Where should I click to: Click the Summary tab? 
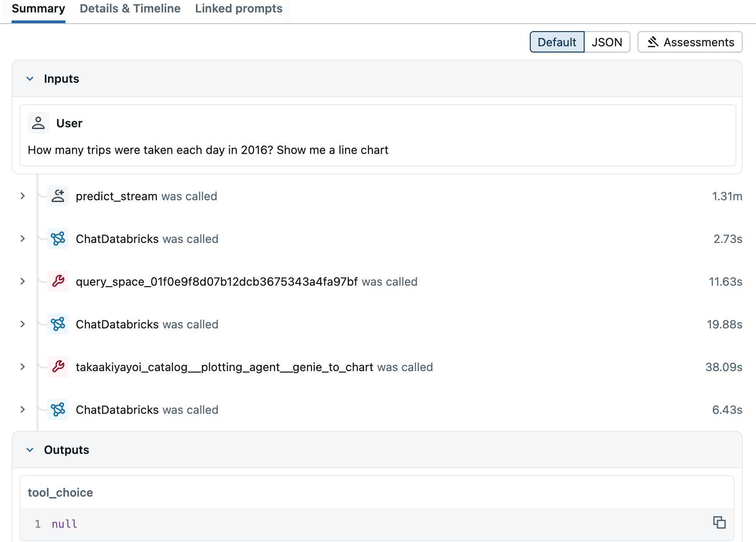pyautogui.click(x=38, y=8)
